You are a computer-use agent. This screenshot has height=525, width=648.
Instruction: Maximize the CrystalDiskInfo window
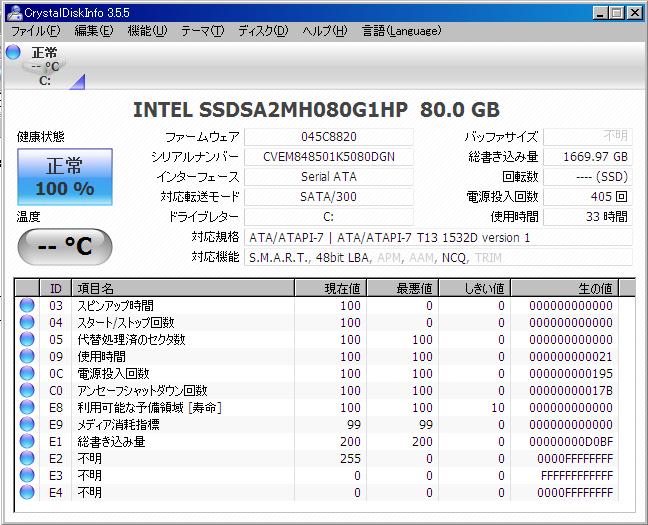coord(616,13)
